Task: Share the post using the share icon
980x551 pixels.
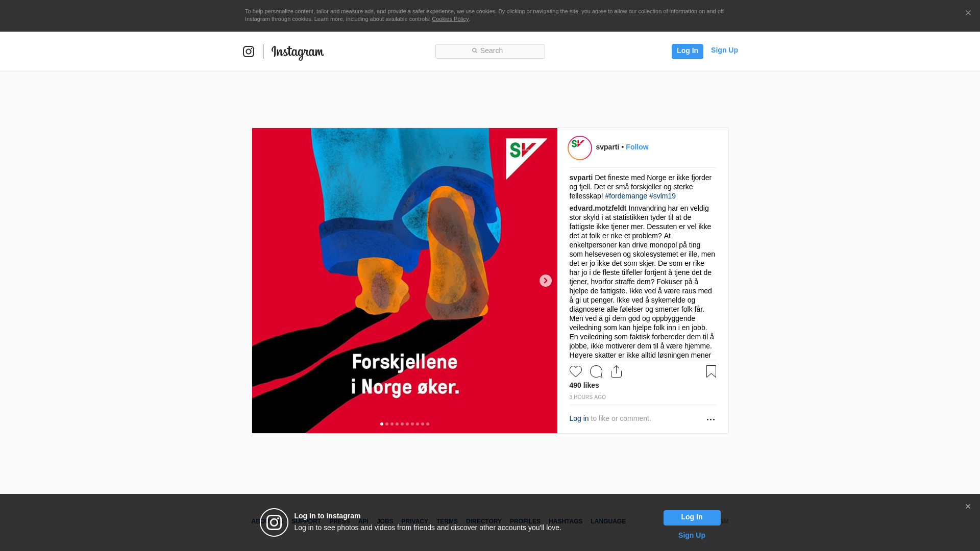Action: (x=617, y=371)
